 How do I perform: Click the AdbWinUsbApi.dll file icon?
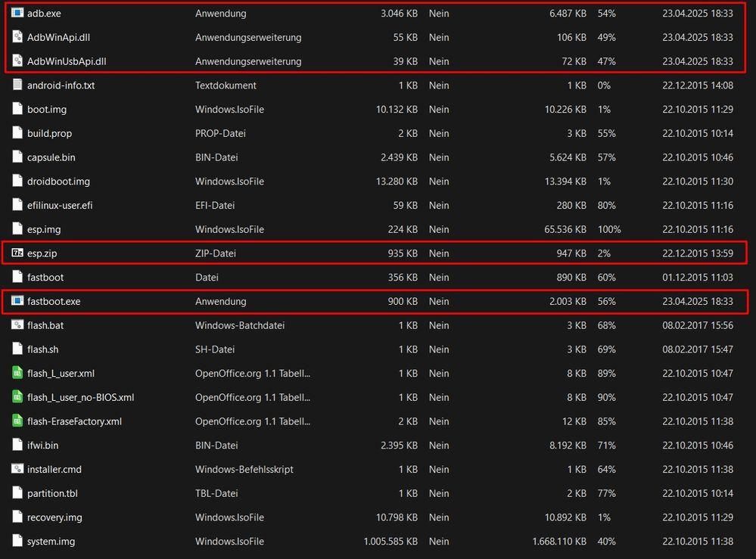tap(18, 61)
